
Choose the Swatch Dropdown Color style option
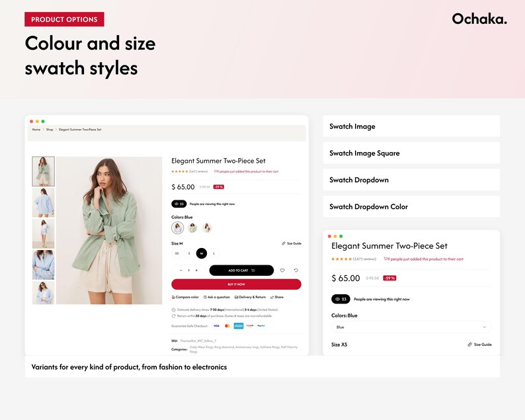[411, 206]
